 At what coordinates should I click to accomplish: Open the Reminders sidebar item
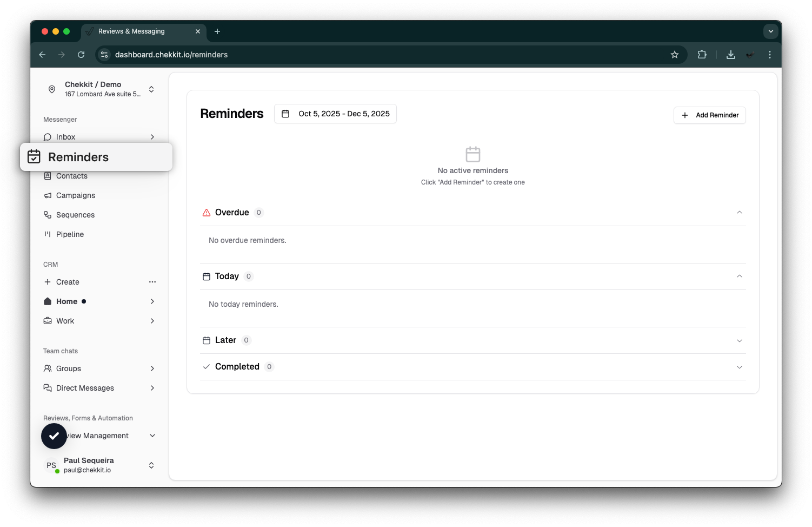pyautogui.click(x=96, y=157)
